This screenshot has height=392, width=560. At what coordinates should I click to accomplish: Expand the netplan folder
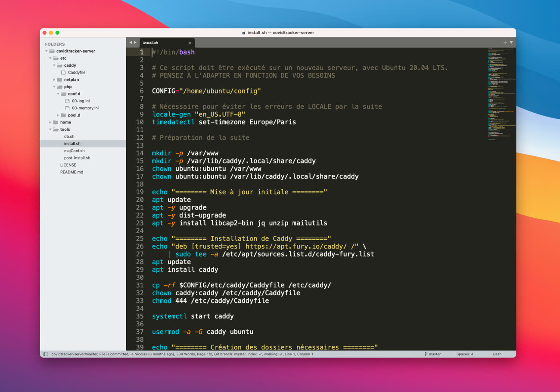[54, 80]
